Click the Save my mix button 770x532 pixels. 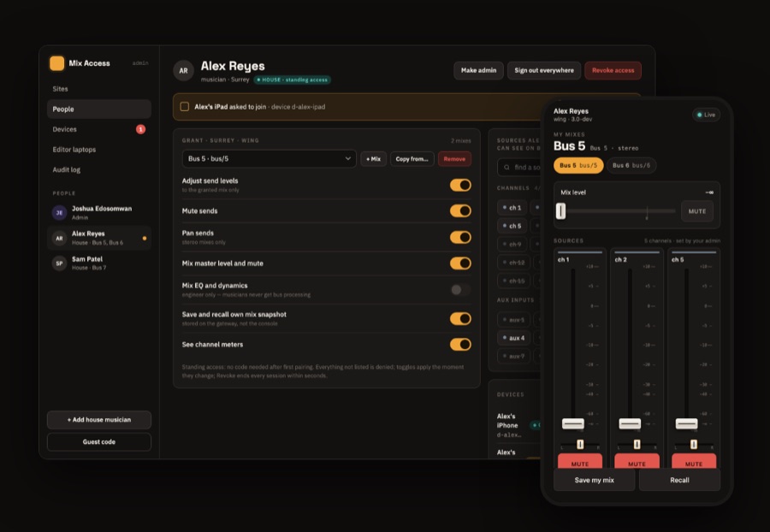[595, 480]
